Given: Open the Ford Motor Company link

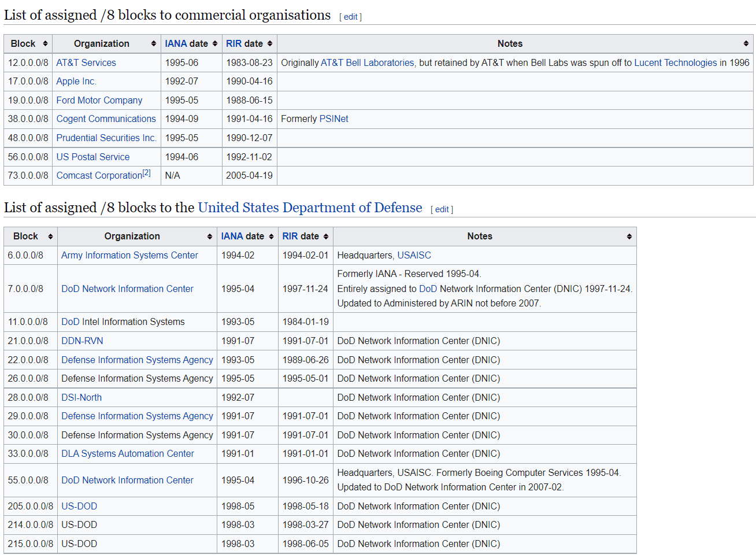Looking at the screenshot, I should [99, 101].
